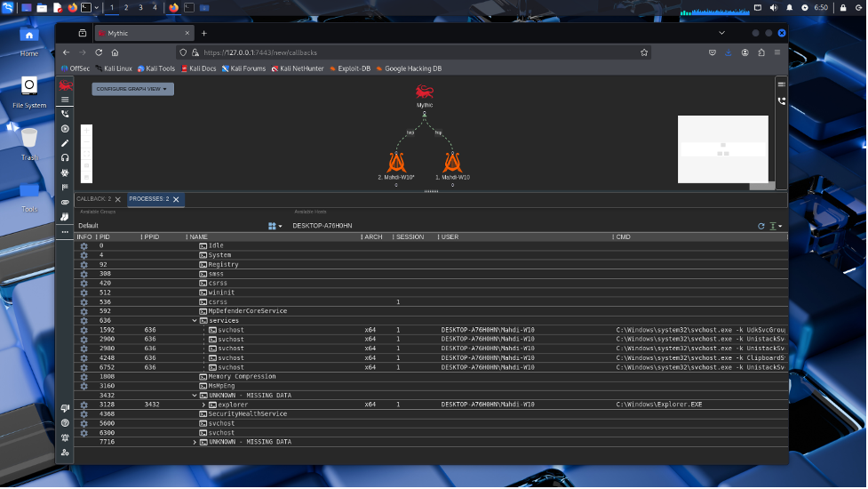The width and height of the screenshot is (868, 489).
Task: Toggle the hamburger menu in Mythic sidebar
Action: point(66,100)
